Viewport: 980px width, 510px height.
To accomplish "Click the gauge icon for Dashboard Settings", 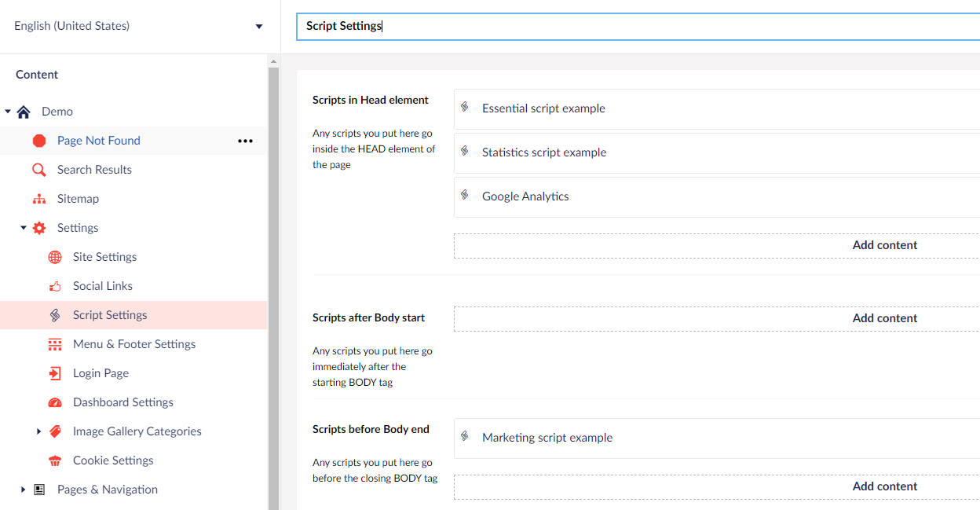I will (x=55, y=402).
